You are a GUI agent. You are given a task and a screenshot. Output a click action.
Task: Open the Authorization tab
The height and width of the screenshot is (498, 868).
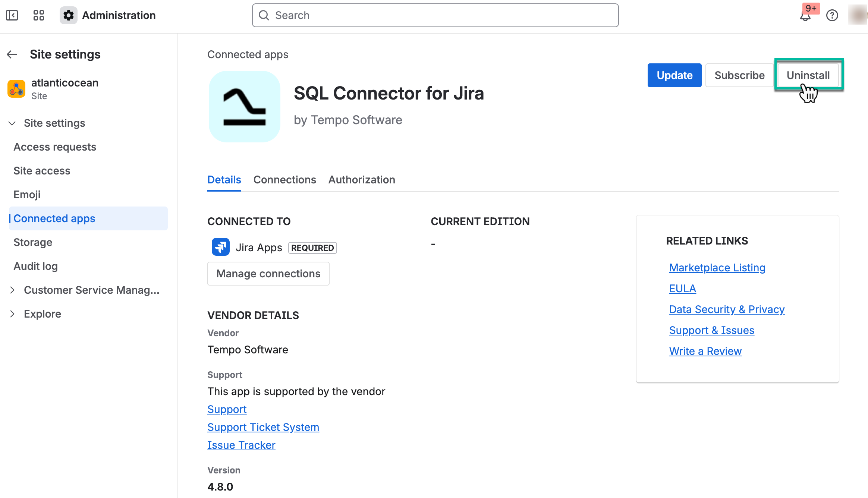coord(361,180)
